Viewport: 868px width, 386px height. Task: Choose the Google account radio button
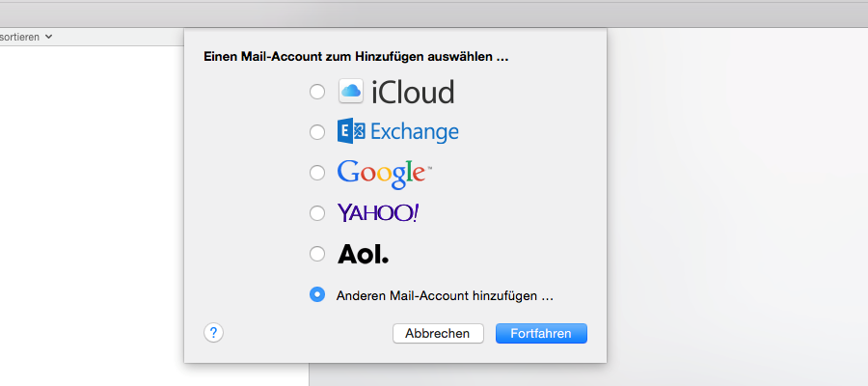(317, 173)
